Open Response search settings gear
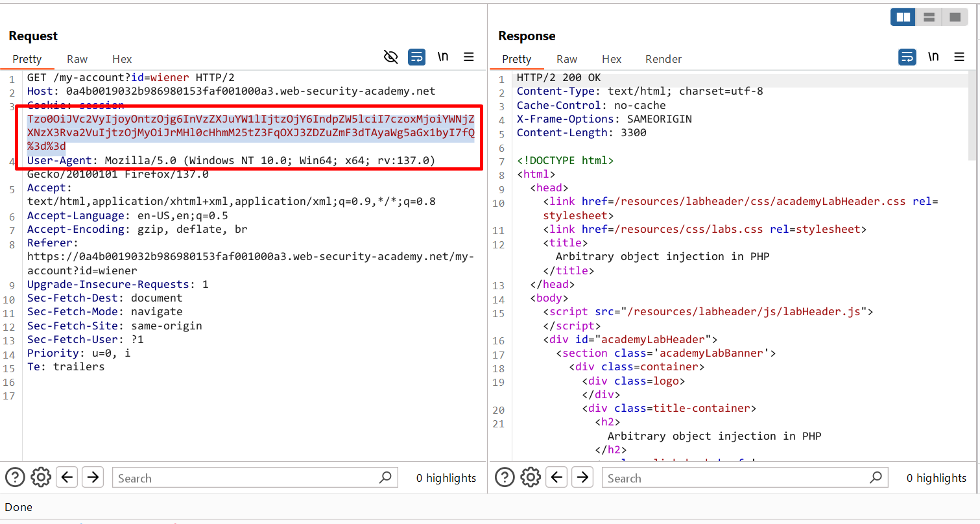This screenshot has height=524, width=980. coord(531,478)
